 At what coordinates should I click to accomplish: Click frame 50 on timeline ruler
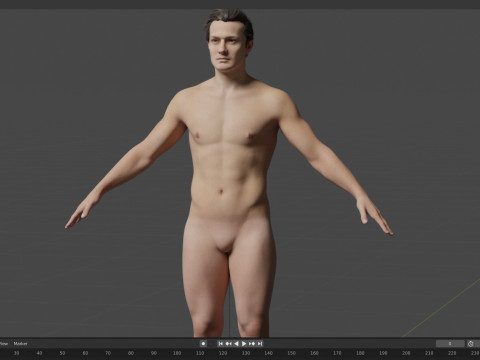[x=62, y=353]
